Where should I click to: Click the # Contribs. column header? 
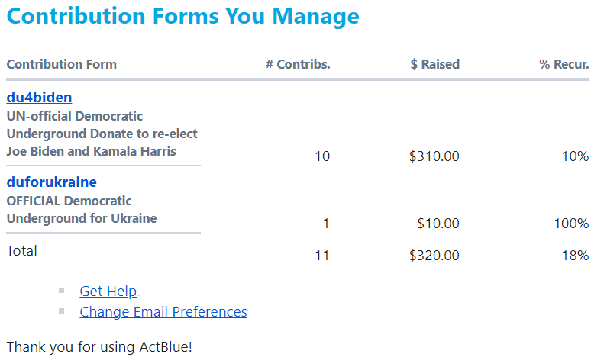pos(298,64)
